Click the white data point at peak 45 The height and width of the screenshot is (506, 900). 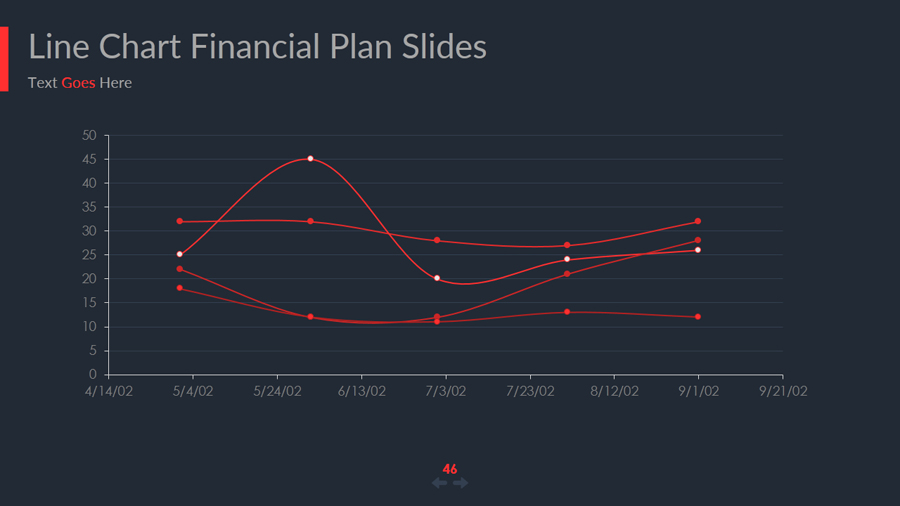310,159
